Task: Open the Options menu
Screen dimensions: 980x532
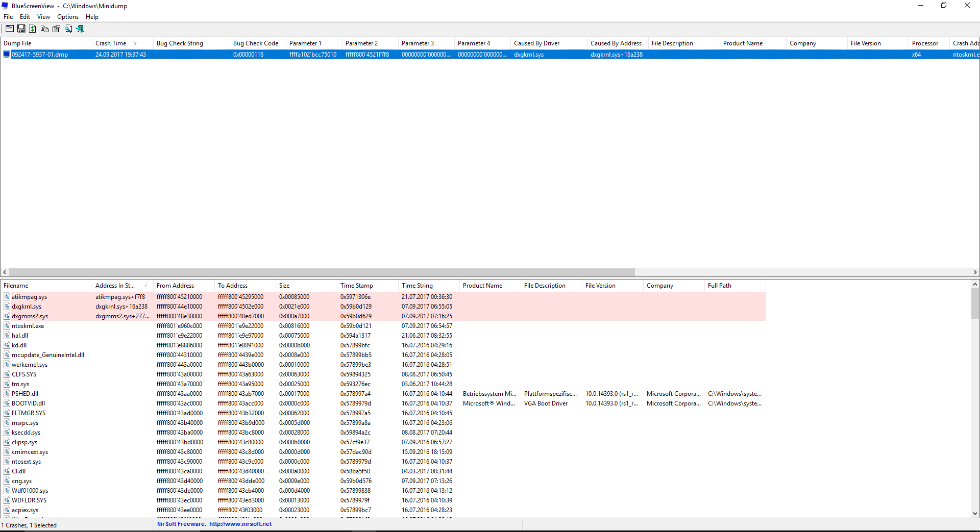Action: point(68,17)
